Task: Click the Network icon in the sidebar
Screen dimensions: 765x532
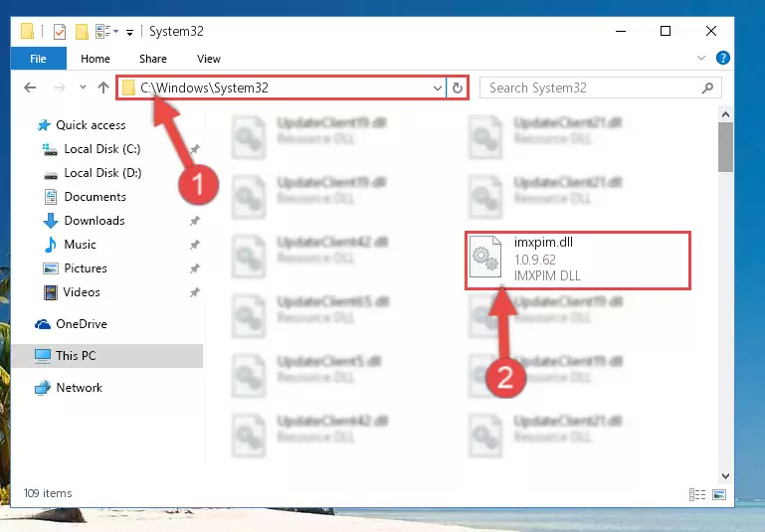Action: [x=43, y=388]
